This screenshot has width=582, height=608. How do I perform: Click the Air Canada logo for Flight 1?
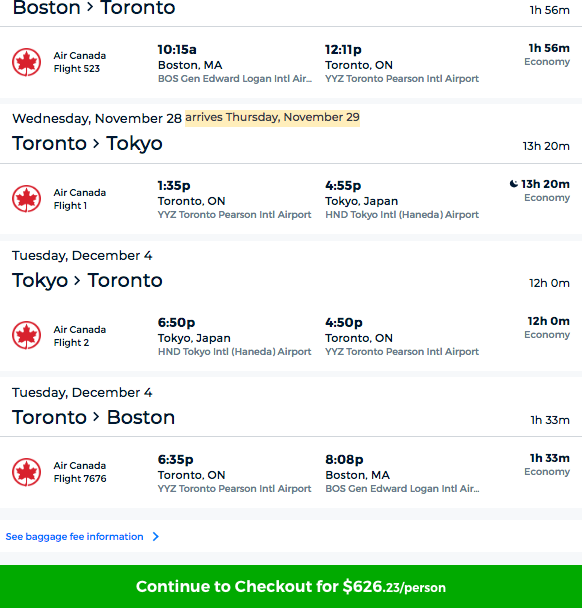pyautogui.click(x=26, y=199)
